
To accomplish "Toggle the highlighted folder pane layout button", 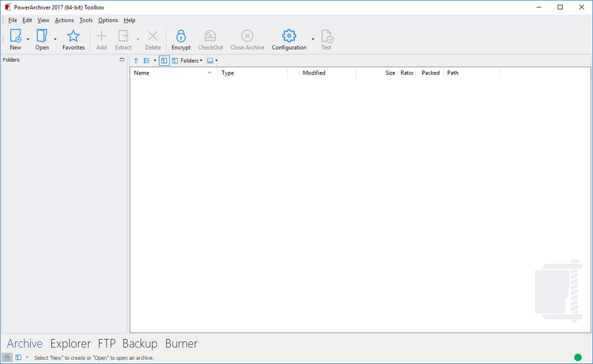I will pos(164,60).
